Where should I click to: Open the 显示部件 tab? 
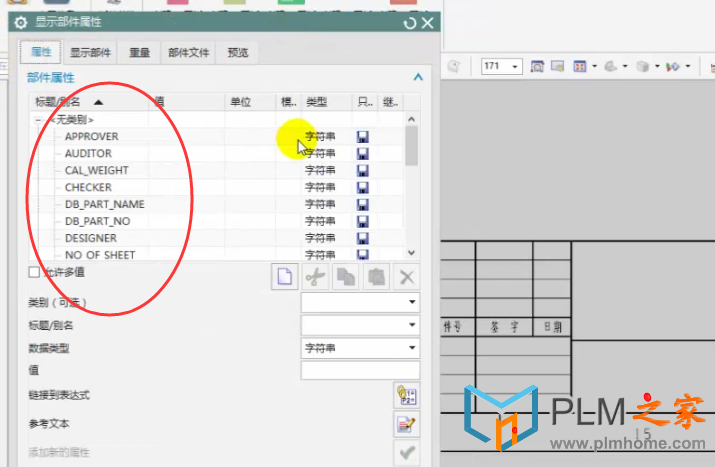[90, 53]
